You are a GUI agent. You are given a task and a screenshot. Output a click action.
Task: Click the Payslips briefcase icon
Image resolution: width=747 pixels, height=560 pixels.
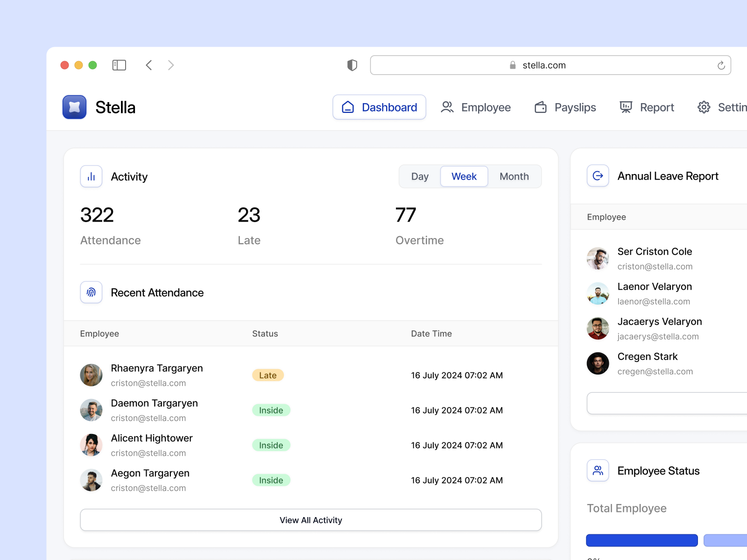click(x=540, y=107)
